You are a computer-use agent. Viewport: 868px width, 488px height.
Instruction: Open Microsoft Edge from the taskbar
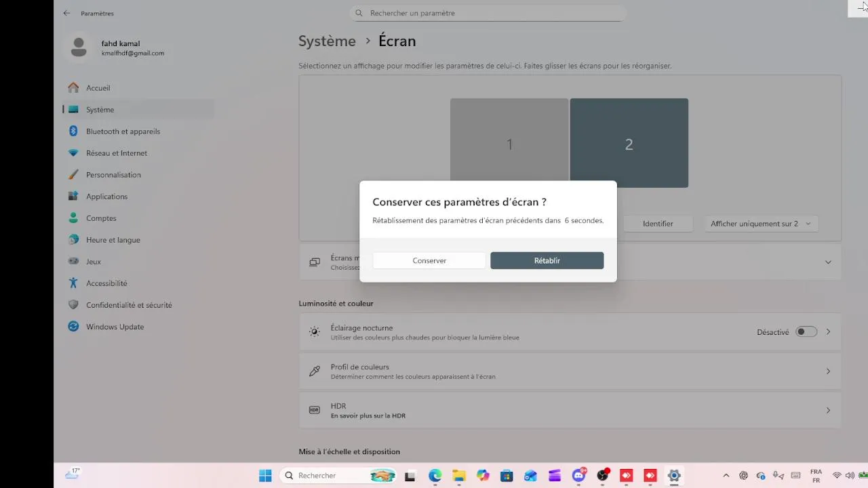click(435, 476)
